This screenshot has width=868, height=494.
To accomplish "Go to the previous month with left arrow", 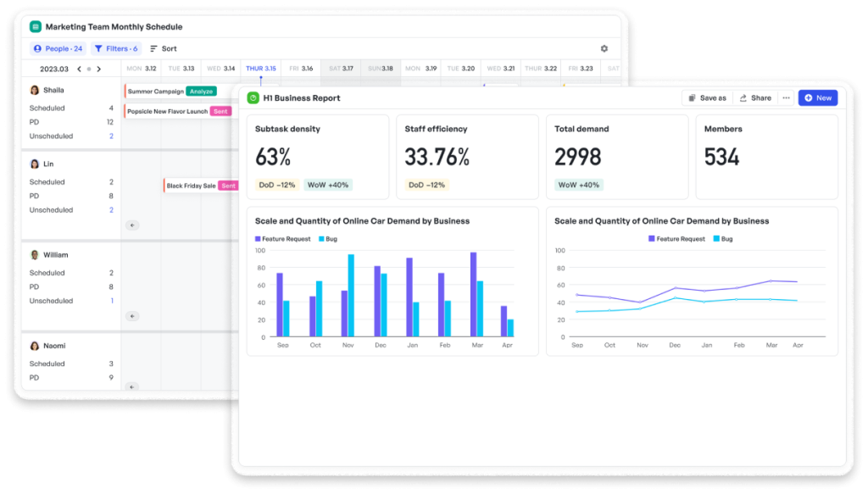I will click(79, 69).
